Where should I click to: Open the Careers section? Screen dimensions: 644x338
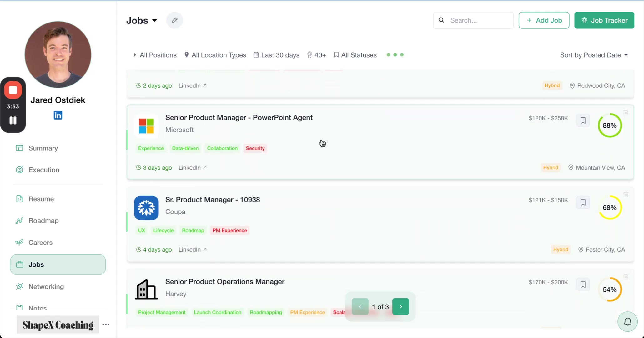[x=40, y=242]
